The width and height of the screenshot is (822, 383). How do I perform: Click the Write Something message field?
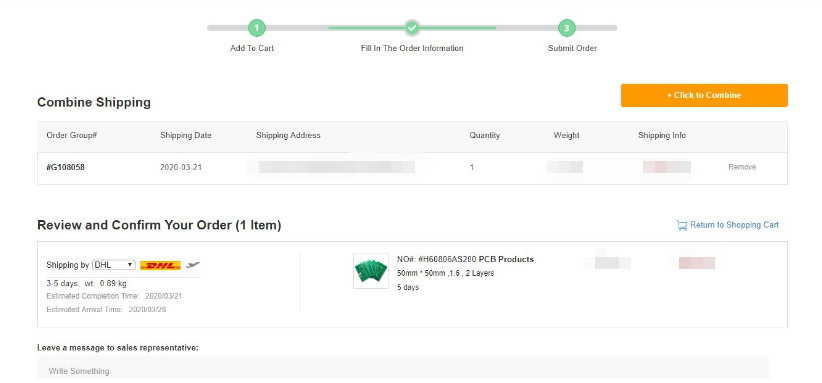click(403, 368)
